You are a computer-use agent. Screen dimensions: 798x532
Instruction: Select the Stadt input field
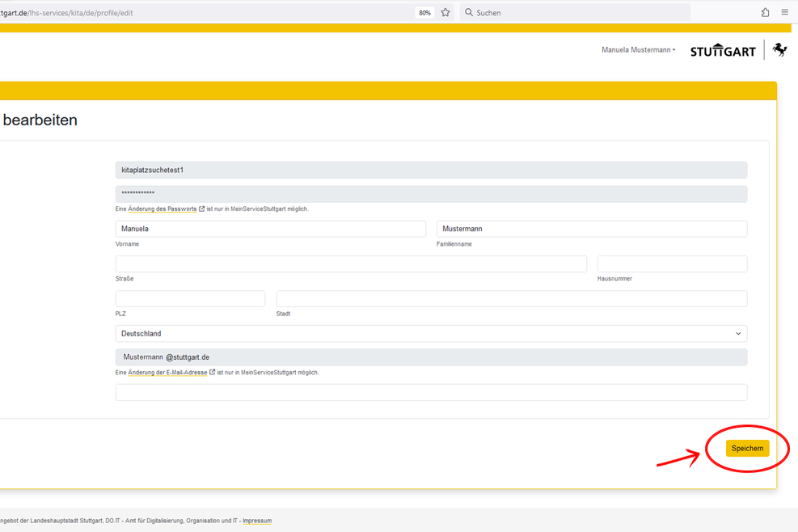[511, 299]
